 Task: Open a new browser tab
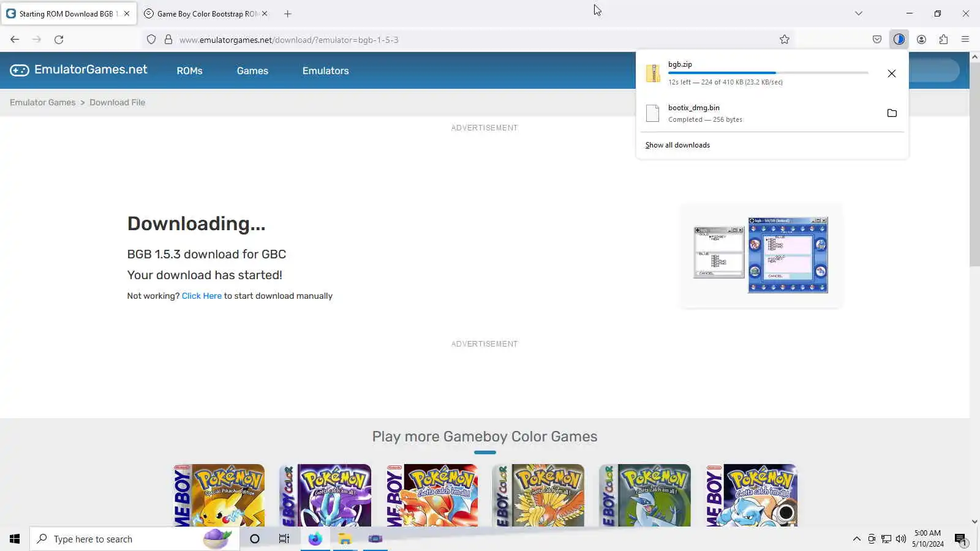click(288, 13)
